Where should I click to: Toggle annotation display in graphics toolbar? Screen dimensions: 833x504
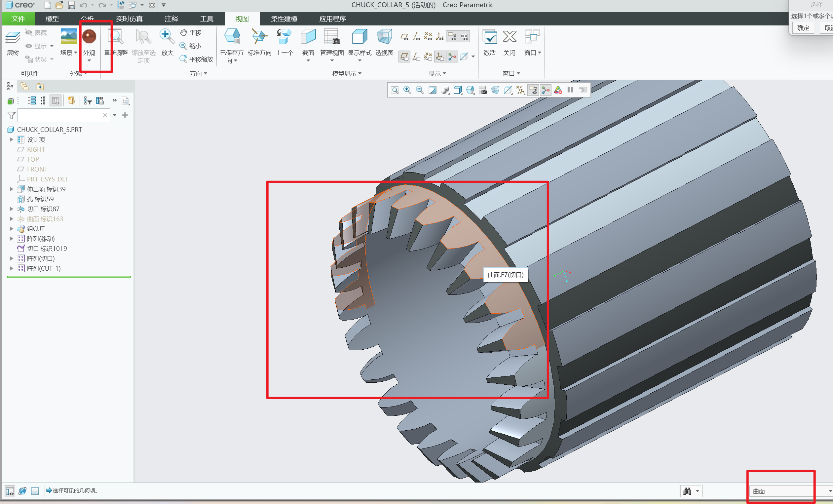(x=533, y=90)
